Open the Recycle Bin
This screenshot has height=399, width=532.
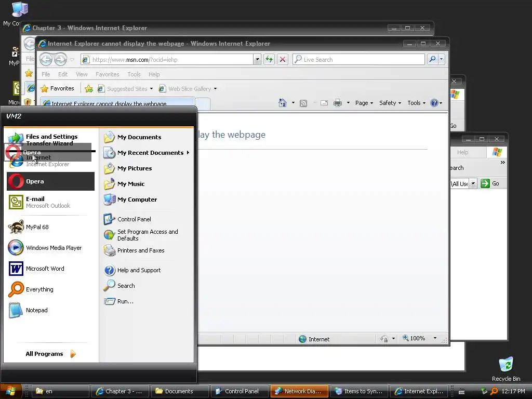[x=506, y=369]
